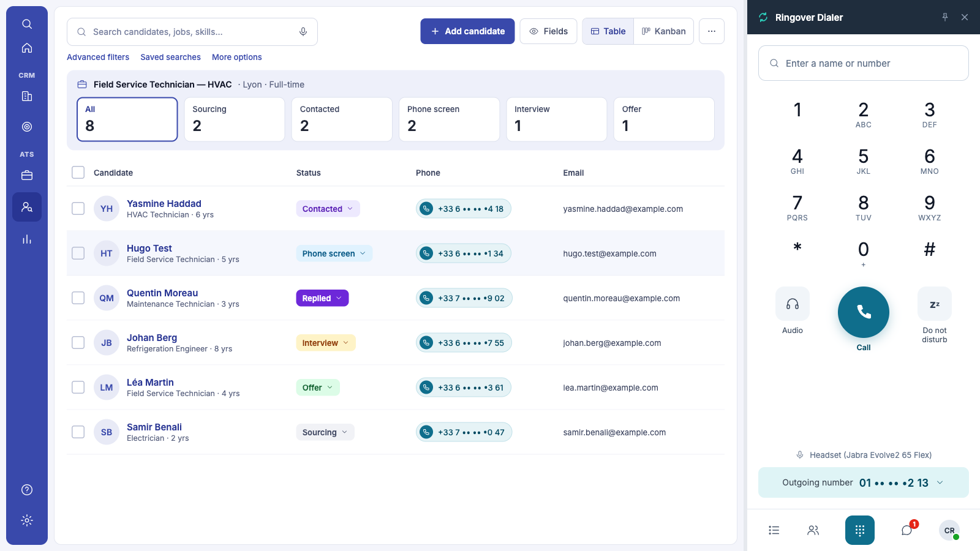Switch to Kanban view
980x551 pixels.
pyautogui.click(x=664, y=31)
